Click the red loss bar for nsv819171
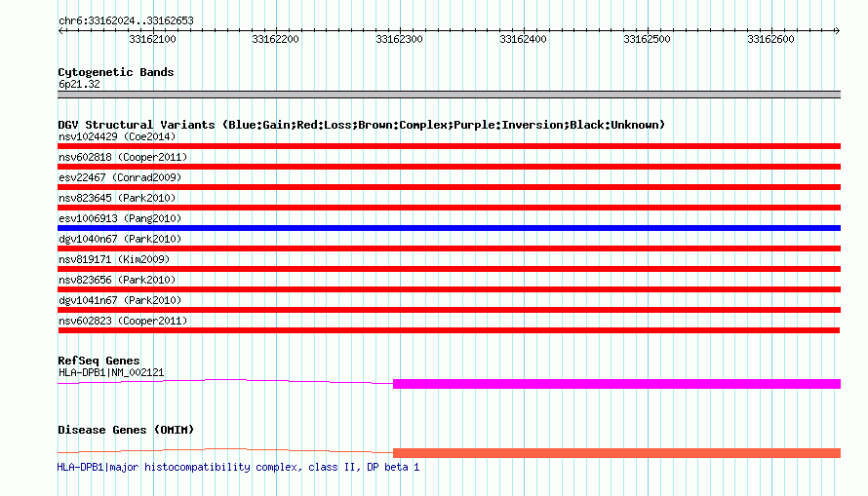 pos(449,269)
